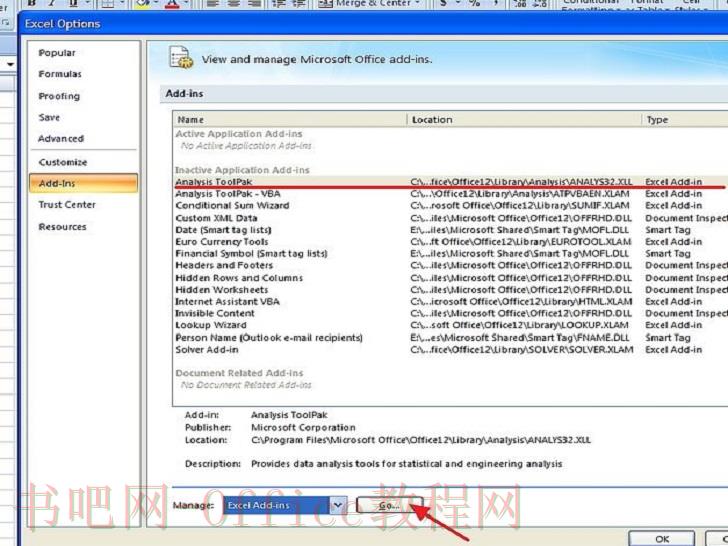Viewport: 728px width, 546px height.
Task: Select the Add-Ins category
Action: coord(83,183)
